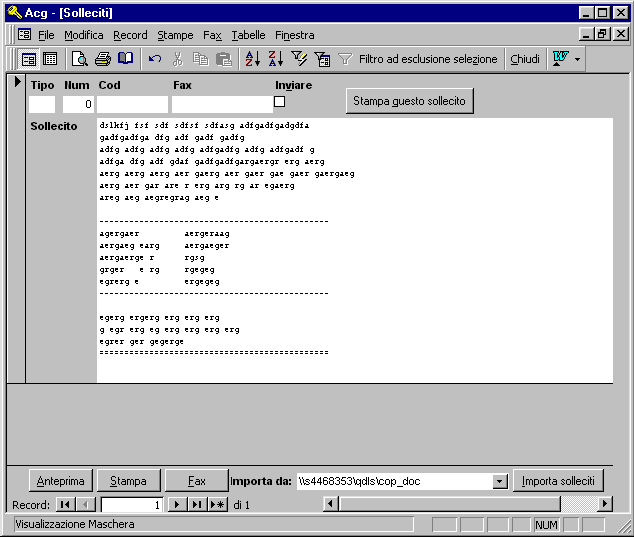Click the open book icon
This screenshot has height=537, width=634.
point(125,59)
